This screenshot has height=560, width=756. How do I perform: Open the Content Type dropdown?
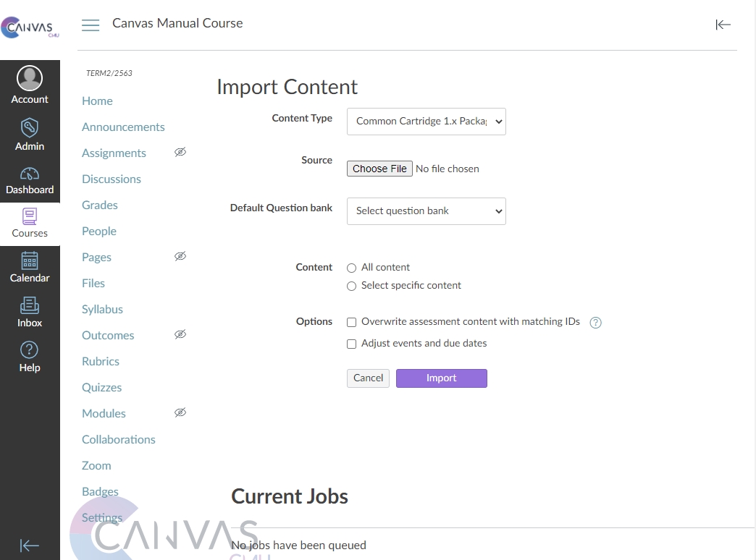pyautogui.click(x=426, y=122)
